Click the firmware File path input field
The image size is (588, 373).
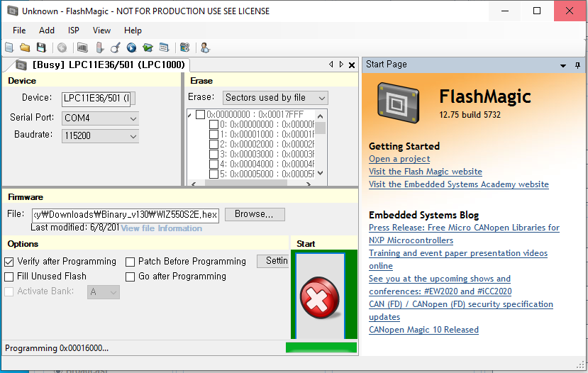point(126,215)
